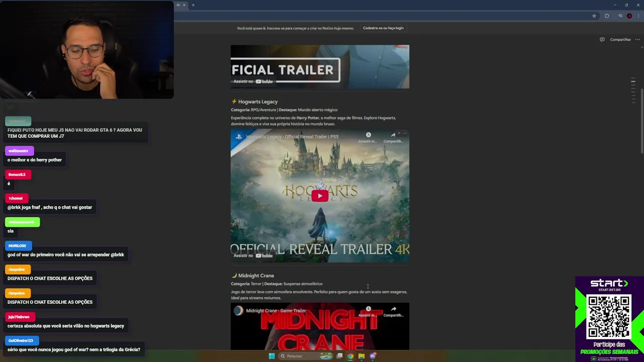The height and width of the screenshot is (362, 644).
Task: Open a new browser tab
Action: pyautogui.click(x=193, y=5)
